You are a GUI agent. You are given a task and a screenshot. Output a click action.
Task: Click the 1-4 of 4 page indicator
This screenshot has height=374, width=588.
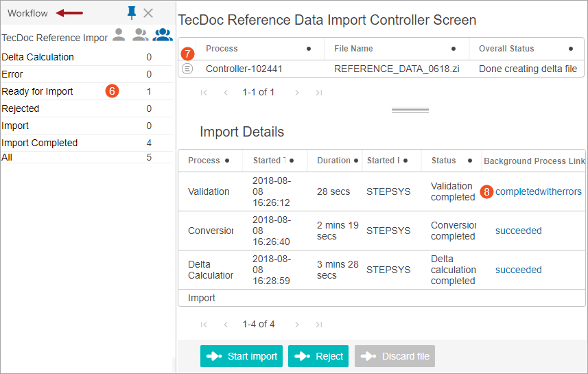259,324
